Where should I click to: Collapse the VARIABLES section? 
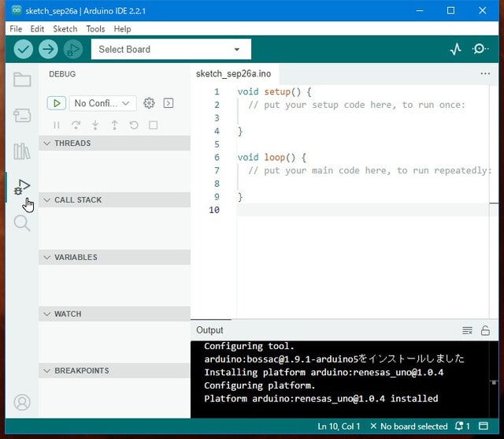click(114, 257)
